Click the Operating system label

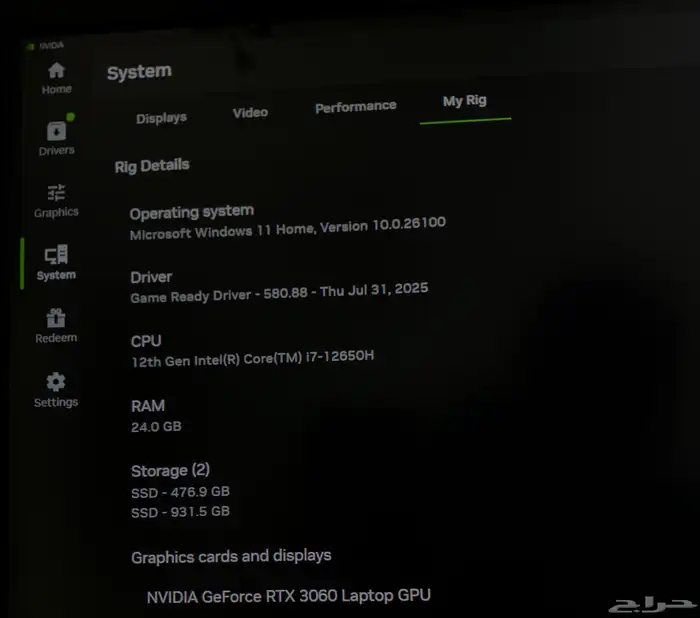click(x=192, y=212)
